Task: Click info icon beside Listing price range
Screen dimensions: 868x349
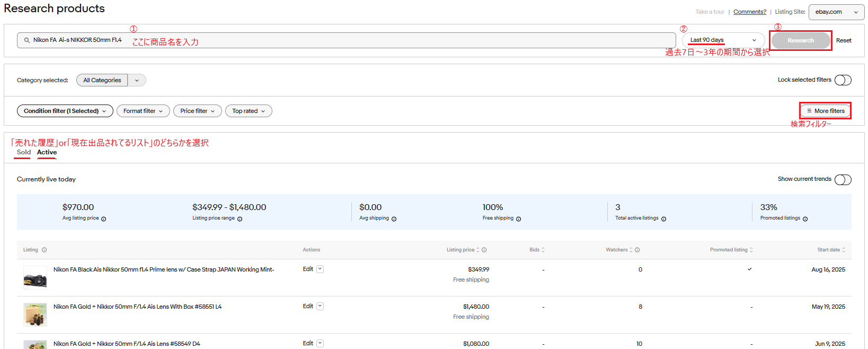Action: point(240,219)
